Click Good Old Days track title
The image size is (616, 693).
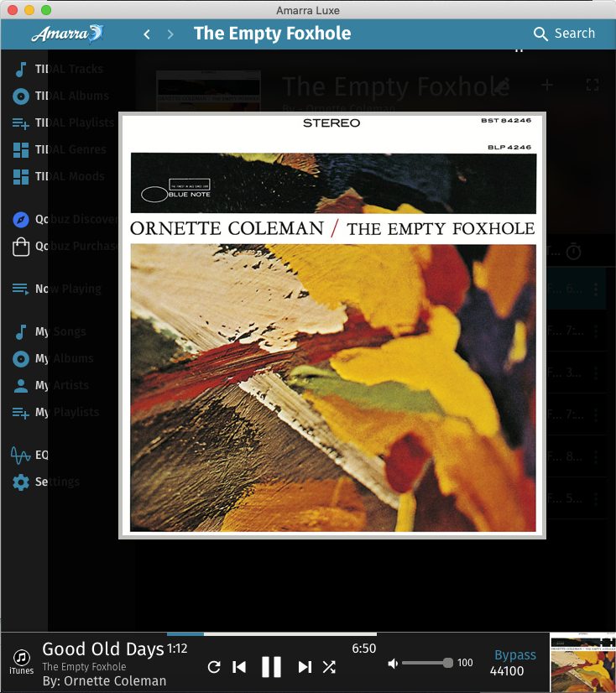[103, 649]
